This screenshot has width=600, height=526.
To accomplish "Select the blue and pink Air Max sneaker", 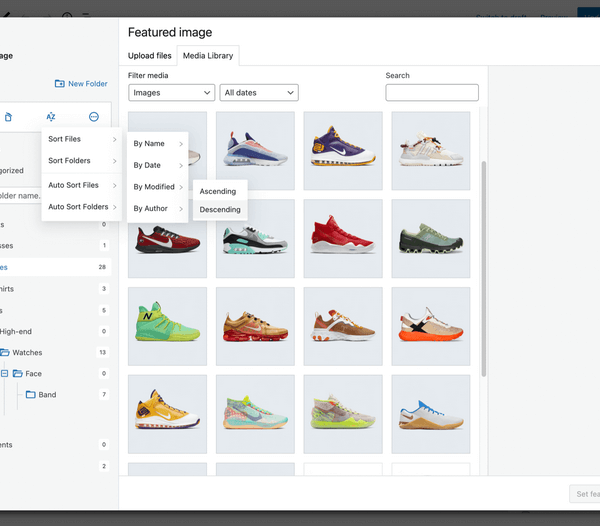I will (x=255, y=151).
